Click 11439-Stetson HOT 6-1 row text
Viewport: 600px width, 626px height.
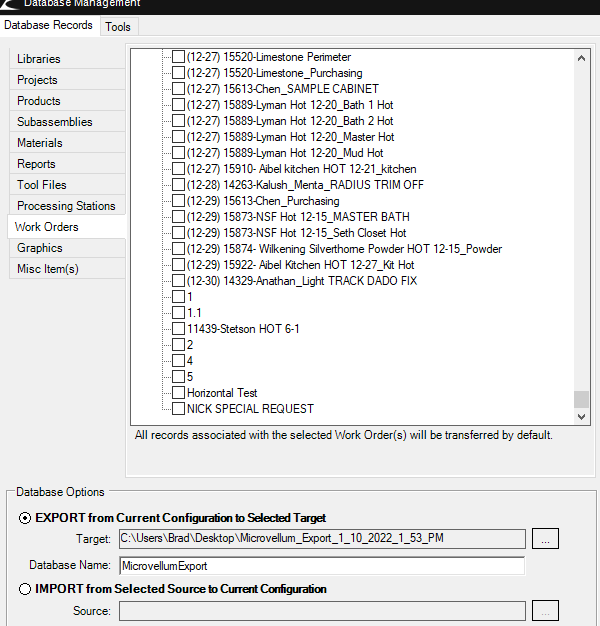coord(243,329)
